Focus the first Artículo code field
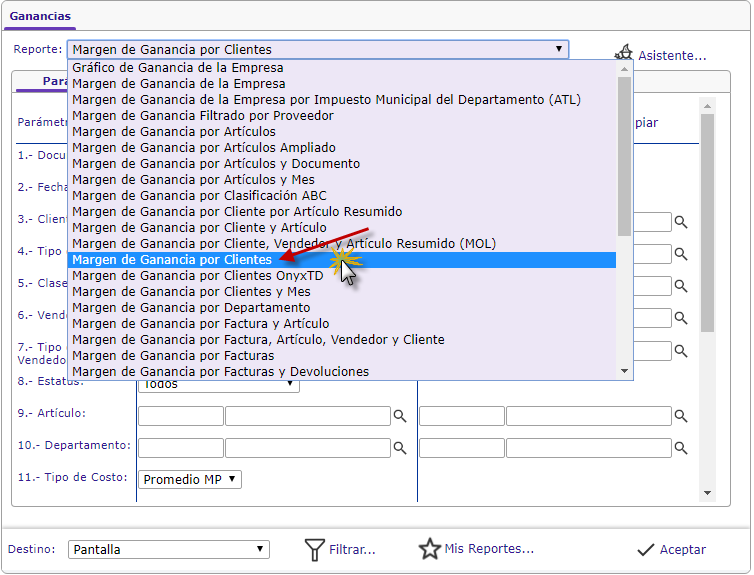This screenshot has width=754, height=575. (180, 416)
